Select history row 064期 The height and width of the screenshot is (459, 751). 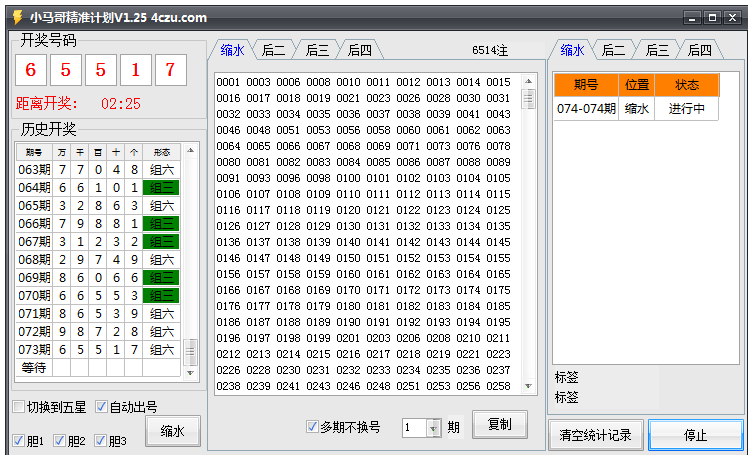(x=98, y=187)
